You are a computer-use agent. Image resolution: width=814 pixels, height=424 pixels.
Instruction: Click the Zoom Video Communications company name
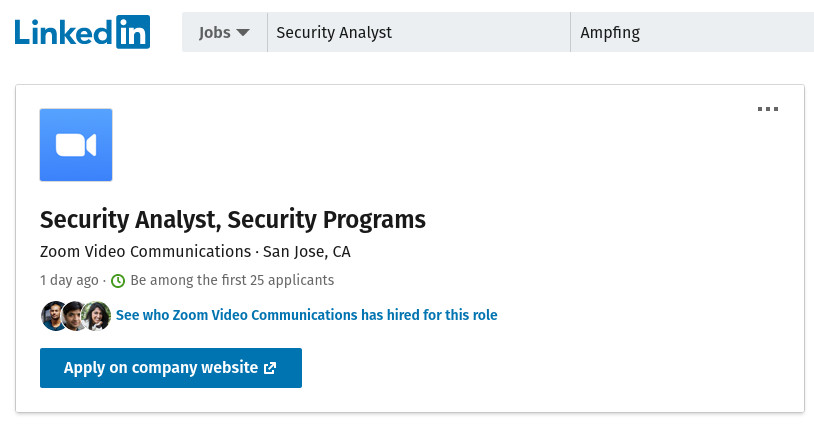click(x=145, y=251)
